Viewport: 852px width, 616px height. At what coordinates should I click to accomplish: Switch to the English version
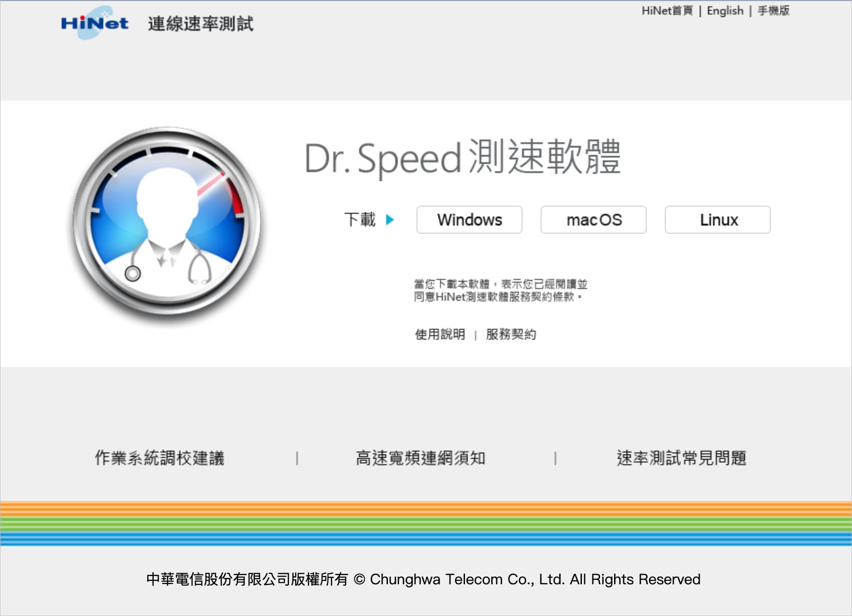click(x=725, y=10)
